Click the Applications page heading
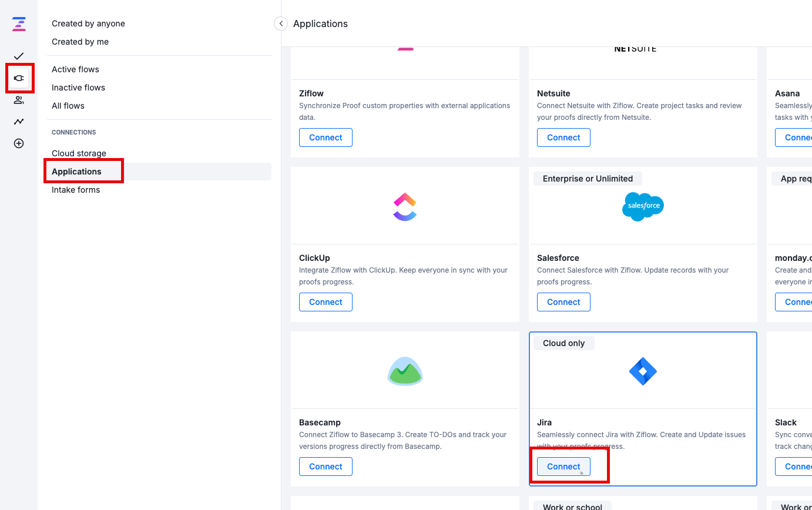The width and height of the screenshot is (812, 510). pyautogui.click(x=320, y=24)
